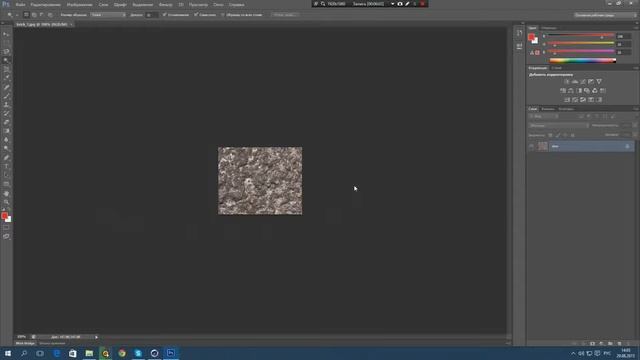Toggle the Смеж.пикс (Contiguous) checkbox
Viewport: 640px width, 360px height.
(196, 15)
